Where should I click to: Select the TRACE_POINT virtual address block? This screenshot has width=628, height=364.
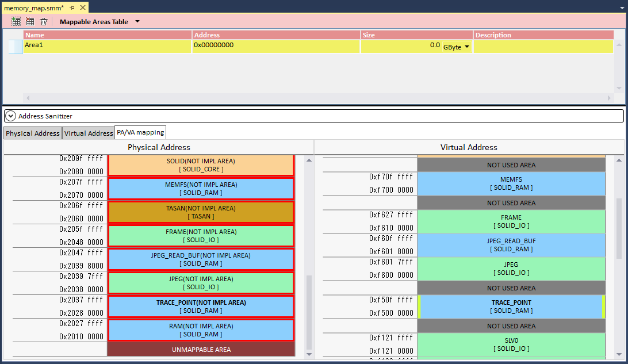click(x=511, y=306)
